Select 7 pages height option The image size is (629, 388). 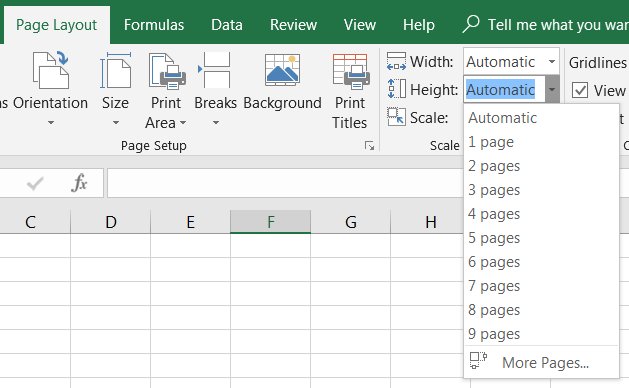pyautogui.click(x=541, y=286)
